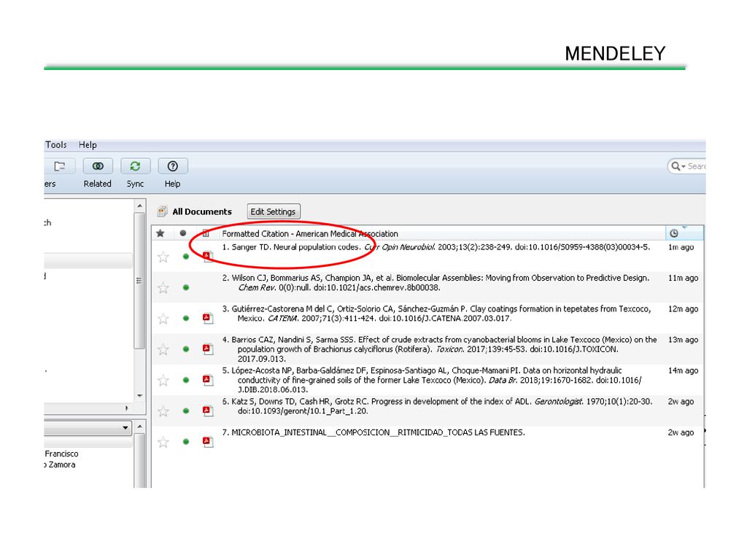The width and height of the screenshot is (747, 560).
Task: Click the lower filter panel scroll-up arrow
Action: [x=139, y=426]
